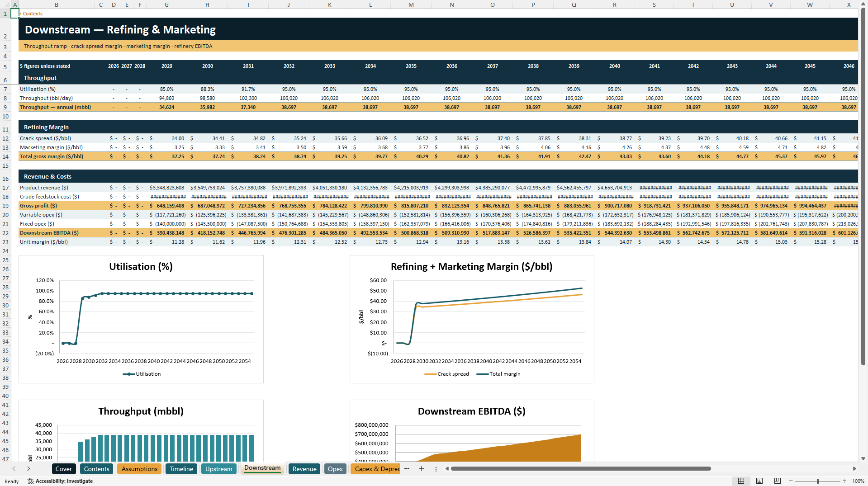
Task: Click next sheet navigation arrow
Action: click(28, 469)
